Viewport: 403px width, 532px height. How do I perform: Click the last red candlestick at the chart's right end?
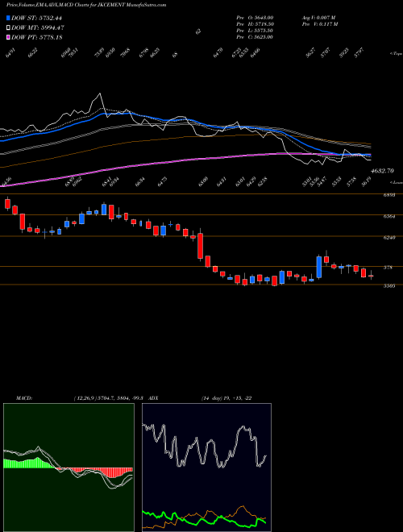[371, 276]
